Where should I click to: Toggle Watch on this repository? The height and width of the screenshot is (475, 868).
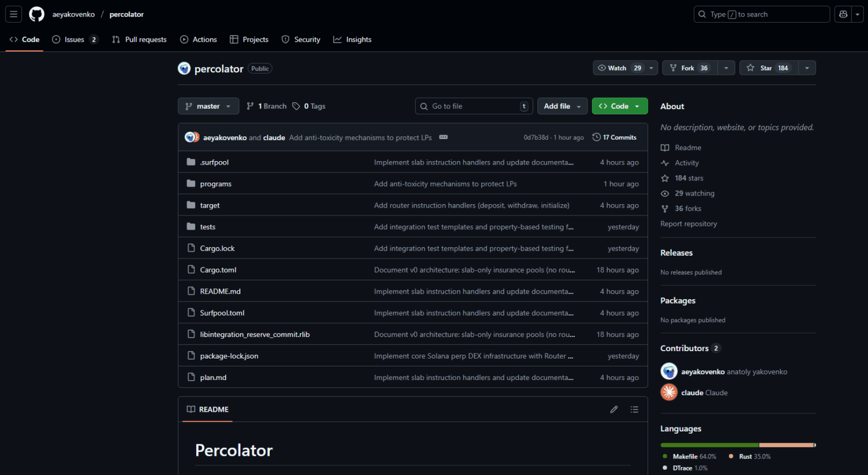619,68
